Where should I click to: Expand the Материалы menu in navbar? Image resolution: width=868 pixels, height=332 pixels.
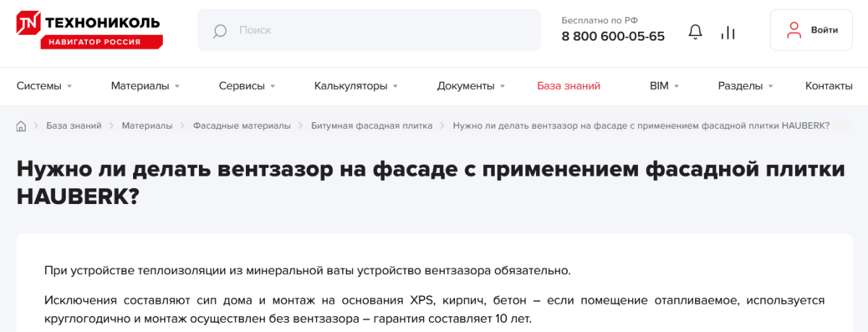[145, 85]
